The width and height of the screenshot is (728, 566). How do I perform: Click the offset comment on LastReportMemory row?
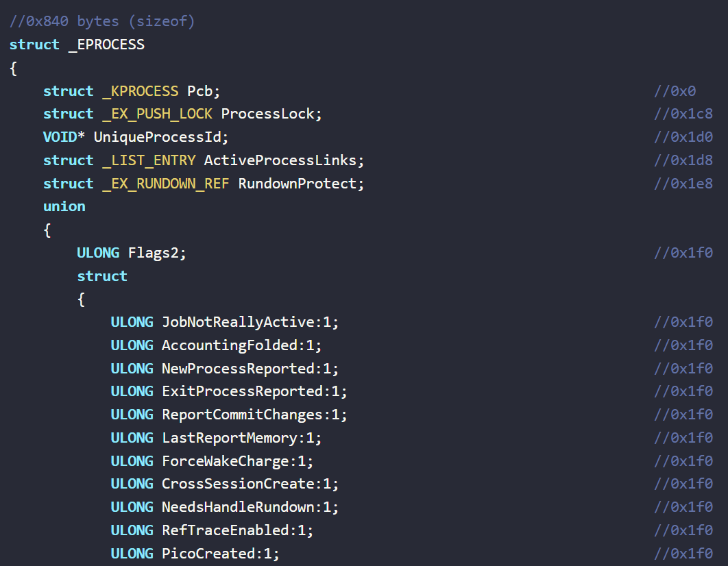coord(683,438)
